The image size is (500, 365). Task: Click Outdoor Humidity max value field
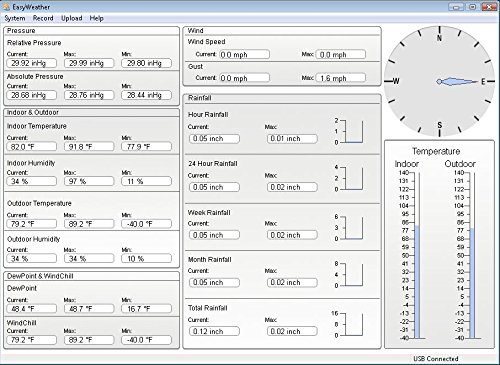(89, 258)
